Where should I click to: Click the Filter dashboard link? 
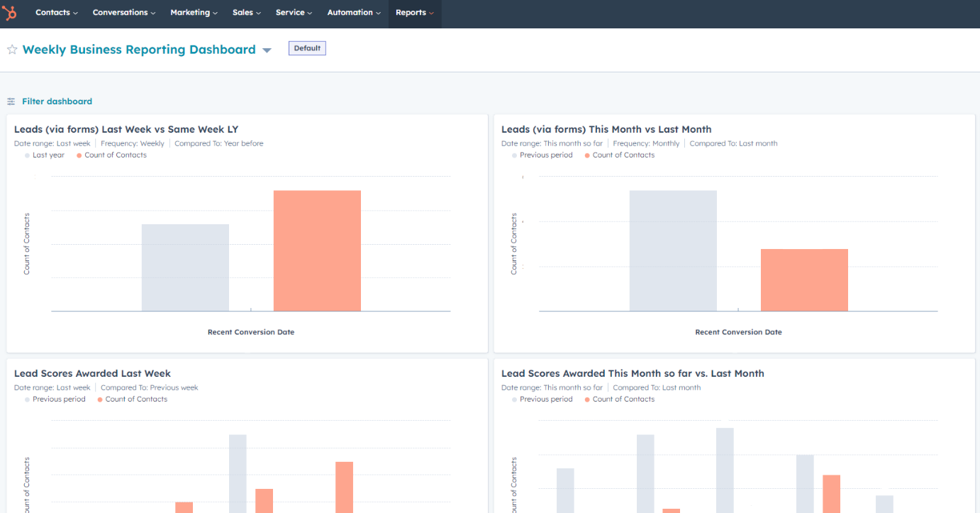(57, 101)
